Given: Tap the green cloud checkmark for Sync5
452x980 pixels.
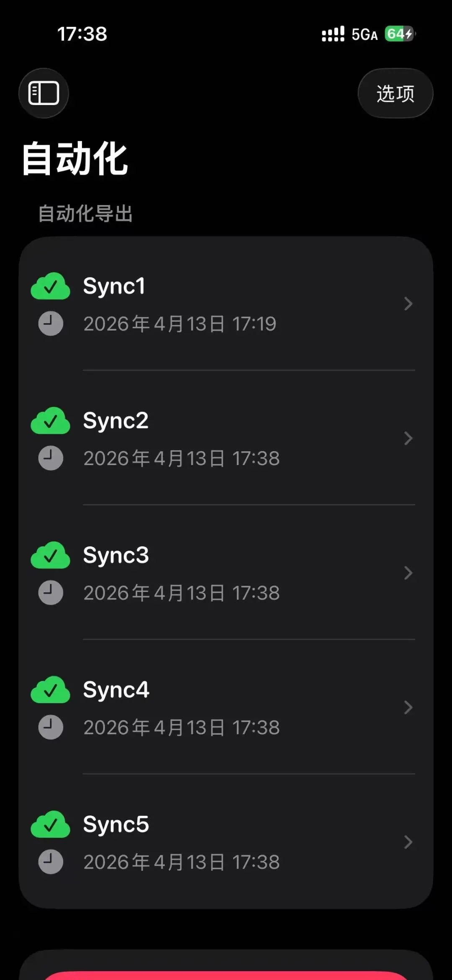Looking at the screenshot, I should point(50,824).
